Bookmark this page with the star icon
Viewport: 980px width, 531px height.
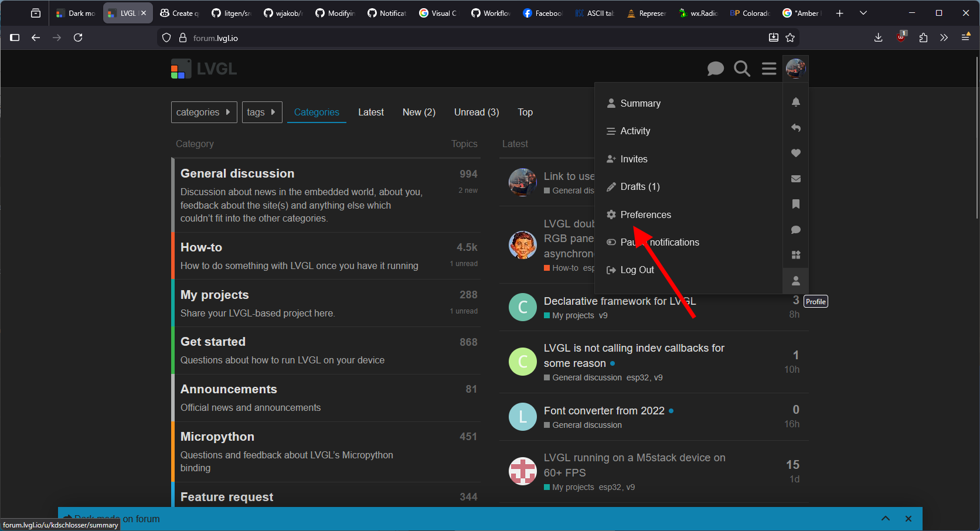[790, 38]
